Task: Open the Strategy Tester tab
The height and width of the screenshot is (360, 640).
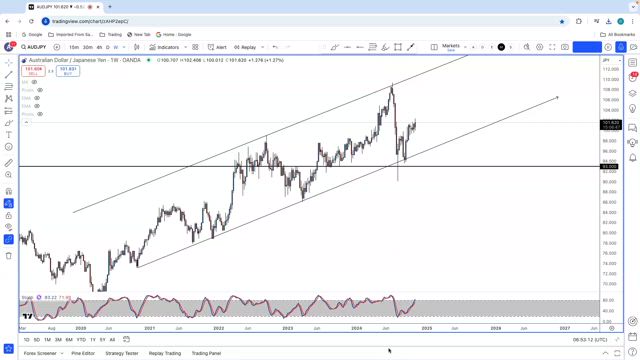Action: point(122,353)
